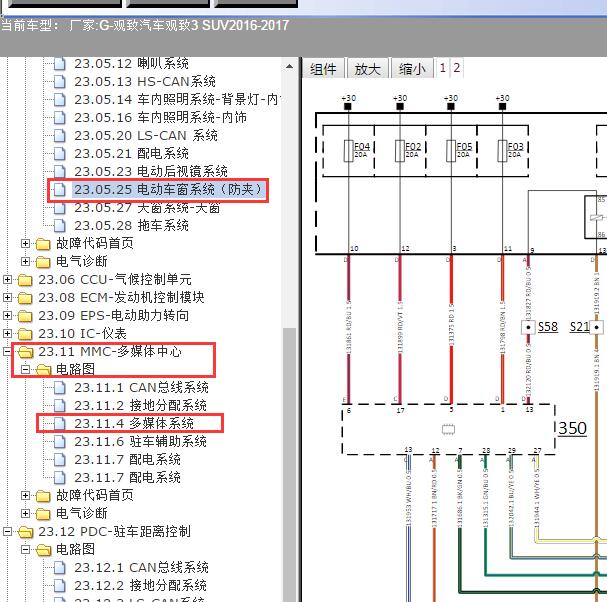Collapse 23.11 MMC-多媒体中心 node

coord(7,352)
